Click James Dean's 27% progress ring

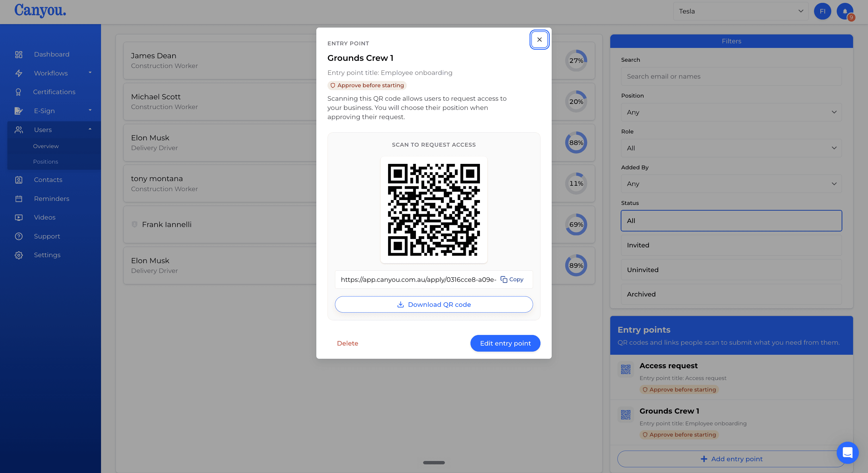(576, 61)
